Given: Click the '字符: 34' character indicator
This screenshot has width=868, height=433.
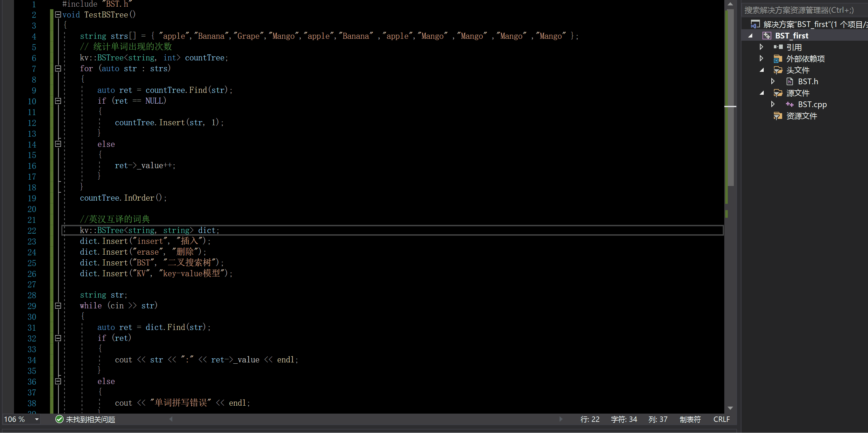Looking at the screenshot, I should 624,419.
